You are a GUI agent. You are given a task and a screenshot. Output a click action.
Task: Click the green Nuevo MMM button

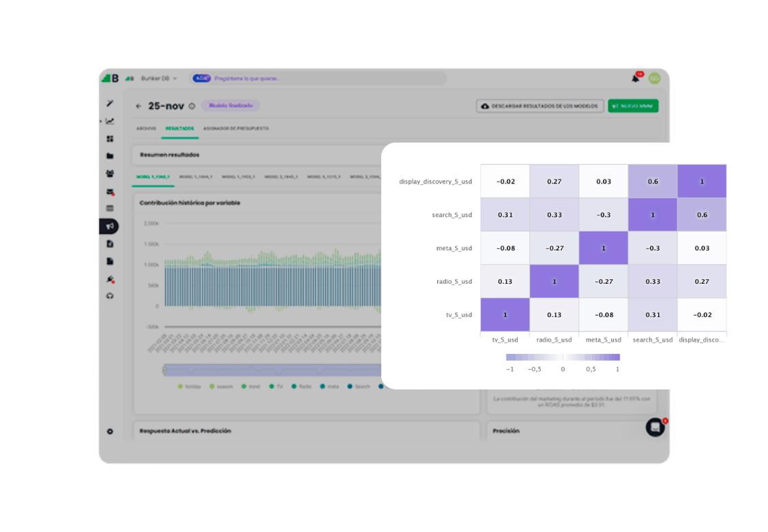[633, 106]
